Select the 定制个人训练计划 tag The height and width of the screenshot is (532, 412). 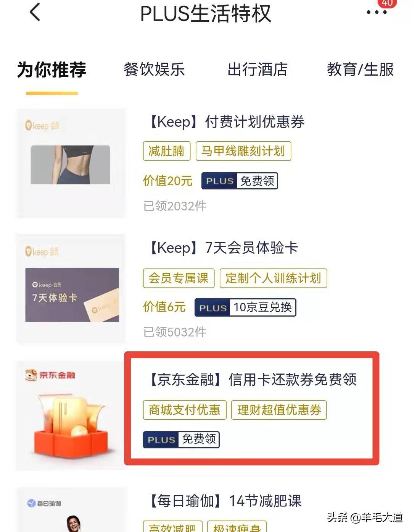(x=273, y=278)
